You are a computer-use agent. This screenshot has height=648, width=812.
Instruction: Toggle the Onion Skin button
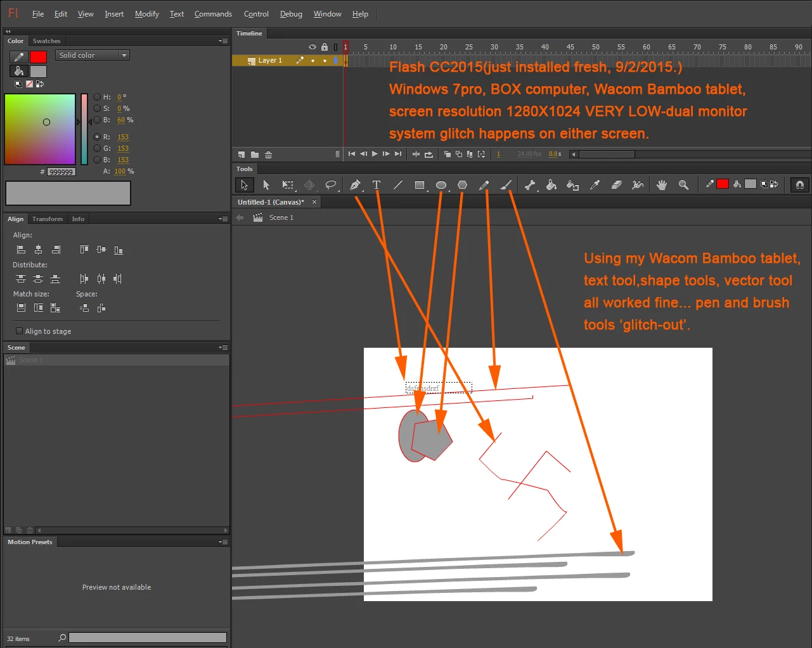(x=448, y=154)
